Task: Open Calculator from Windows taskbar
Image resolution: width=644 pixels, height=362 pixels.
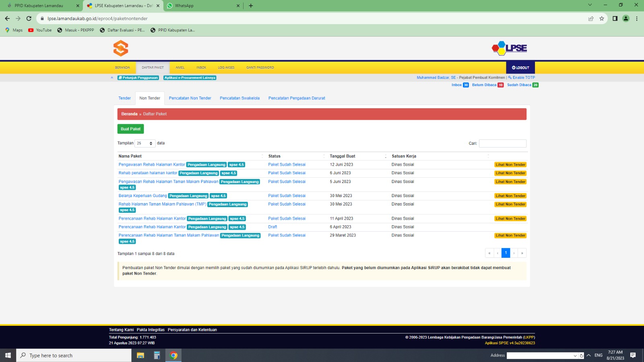Action: (157, 355)
